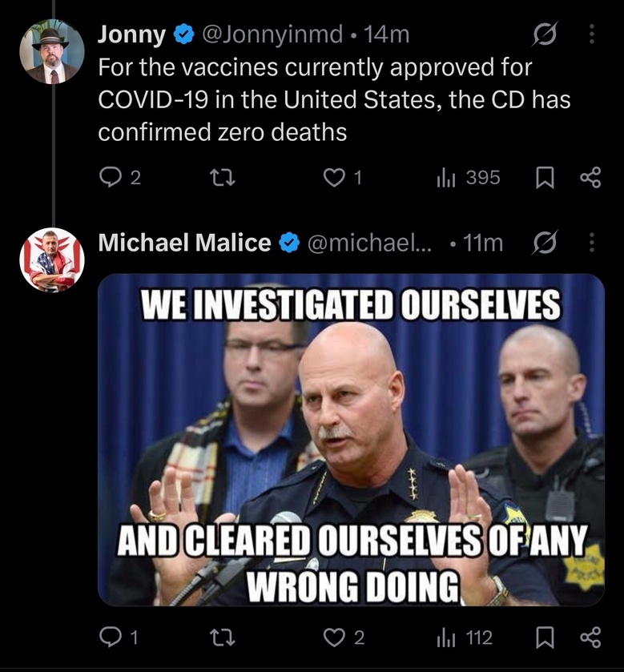Open more options for Jonny's tweet
The height and width of the screenshot is (672, 624).
click(x=591, y=34)
